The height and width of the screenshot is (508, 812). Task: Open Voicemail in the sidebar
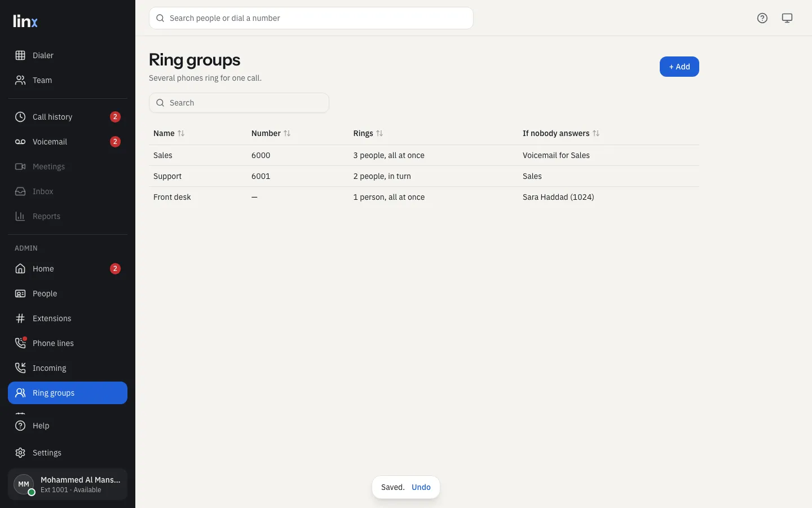[x=68, y=142]
